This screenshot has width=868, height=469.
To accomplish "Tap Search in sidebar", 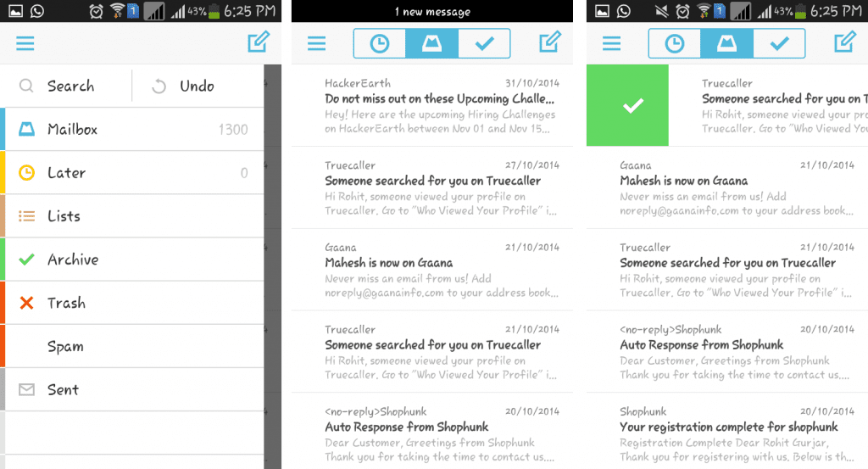I will pyautogui.click(x=66, y=86).
